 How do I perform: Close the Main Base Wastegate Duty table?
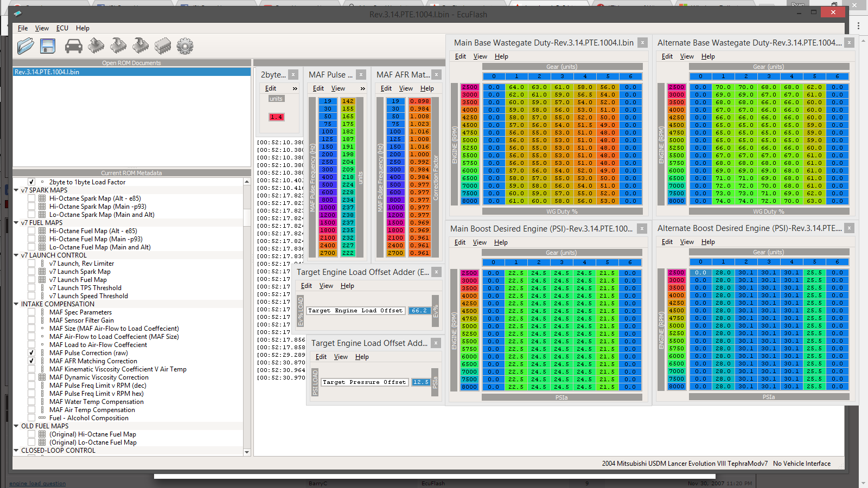[642, 42]
